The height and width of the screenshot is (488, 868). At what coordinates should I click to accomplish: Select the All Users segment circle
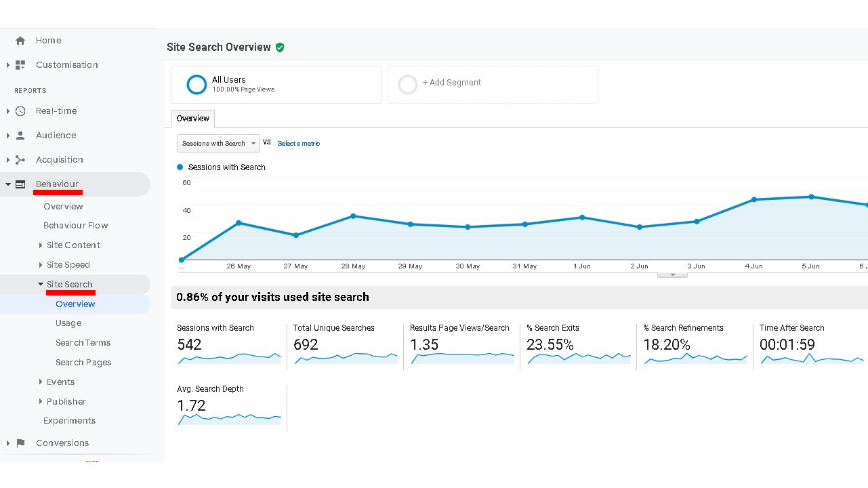click(x=197, y=85)
